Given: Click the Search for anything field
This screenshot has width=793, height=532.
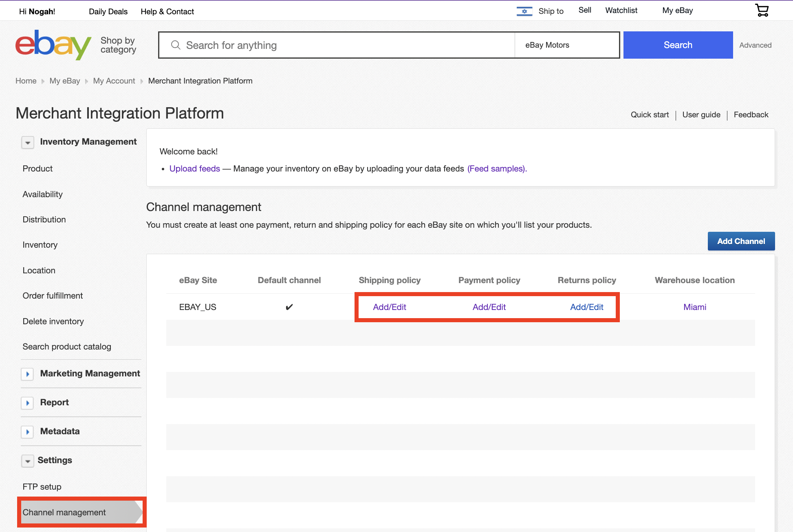Looking at the screenshot, I should click(x=337, y=45).
